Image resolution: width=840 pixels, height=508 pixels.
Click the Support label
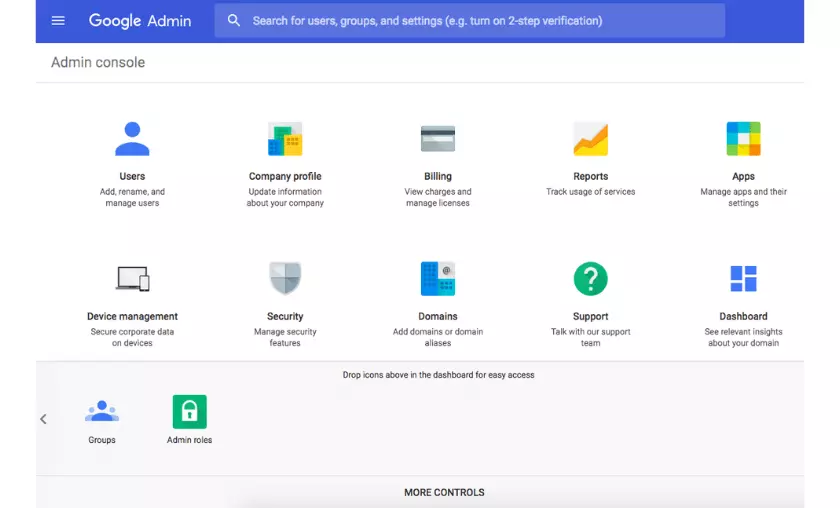pyautogui.click(x=590, y=317)
